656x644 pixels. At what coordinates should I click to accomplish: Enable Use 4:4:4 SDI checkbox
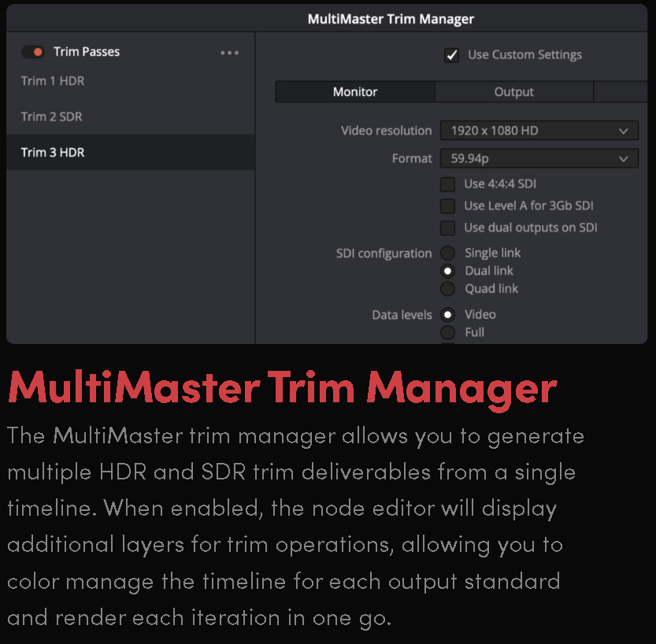(447, 184)
